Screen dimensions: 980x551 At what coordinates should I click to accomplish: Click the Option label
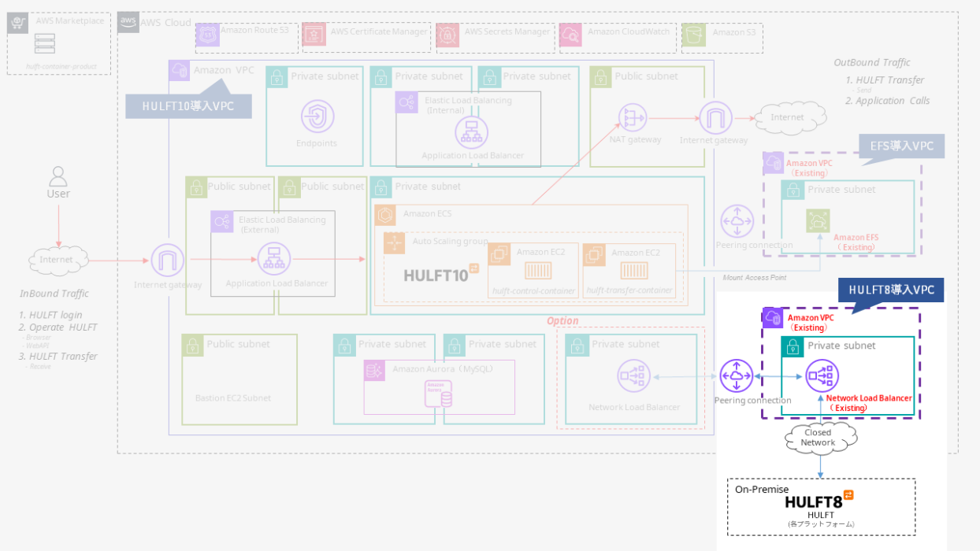[x=562, y=321]
